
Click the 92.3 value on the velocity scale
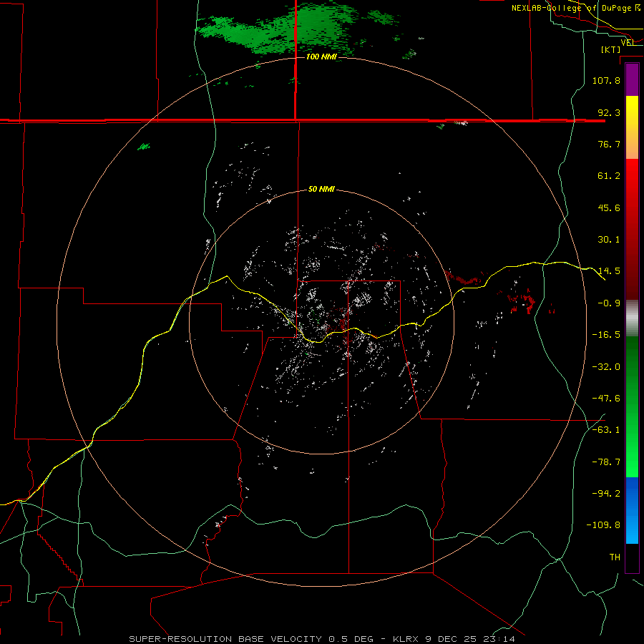(x=609, y=112)
